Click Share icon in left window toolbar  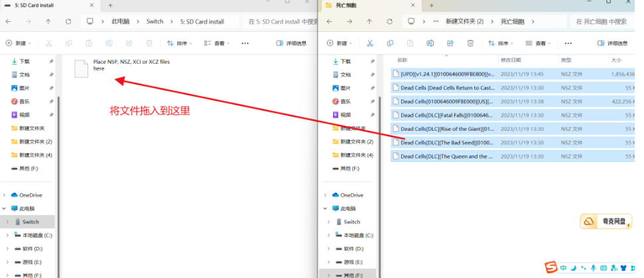[129, 43]
